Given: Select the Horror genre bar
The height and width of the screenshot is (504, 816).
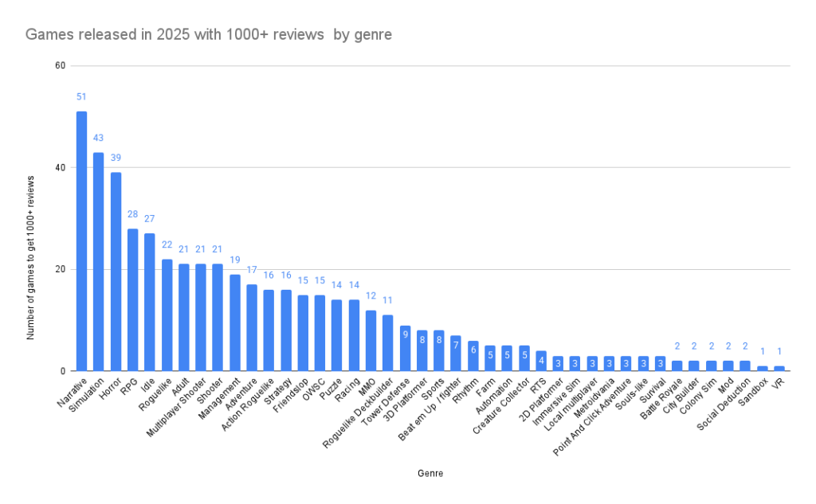Looking at the screenshot, I should (x=116, y=272).
